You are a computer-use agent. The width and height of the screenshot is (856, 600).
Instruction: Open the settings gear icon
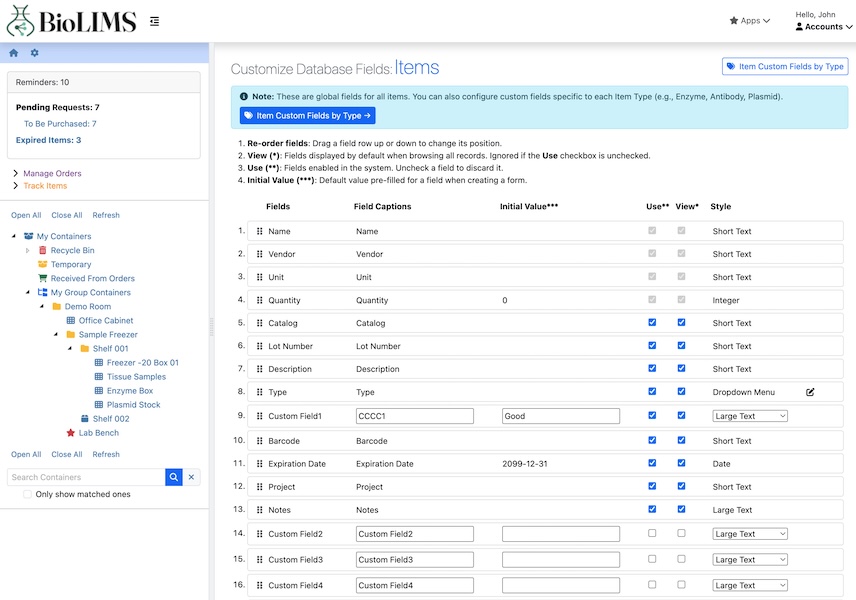click(34, 53)
